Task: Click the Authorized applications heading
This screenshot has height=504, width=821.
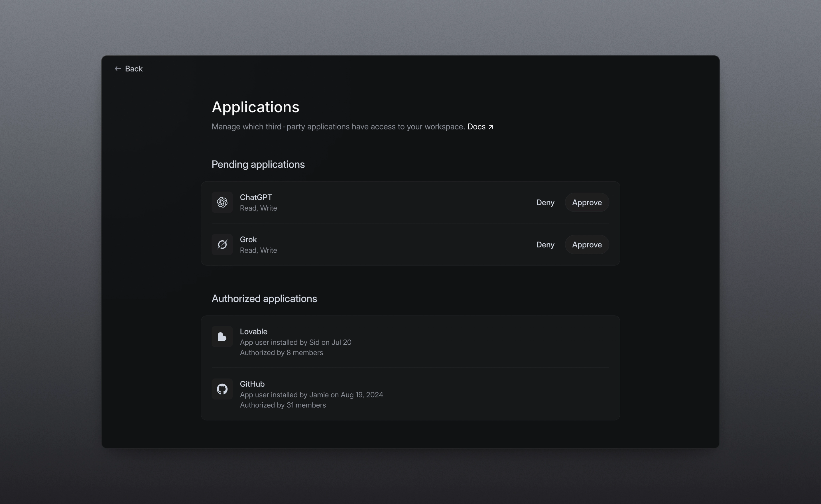Action: pyautogui.click(x=264, y=299)
